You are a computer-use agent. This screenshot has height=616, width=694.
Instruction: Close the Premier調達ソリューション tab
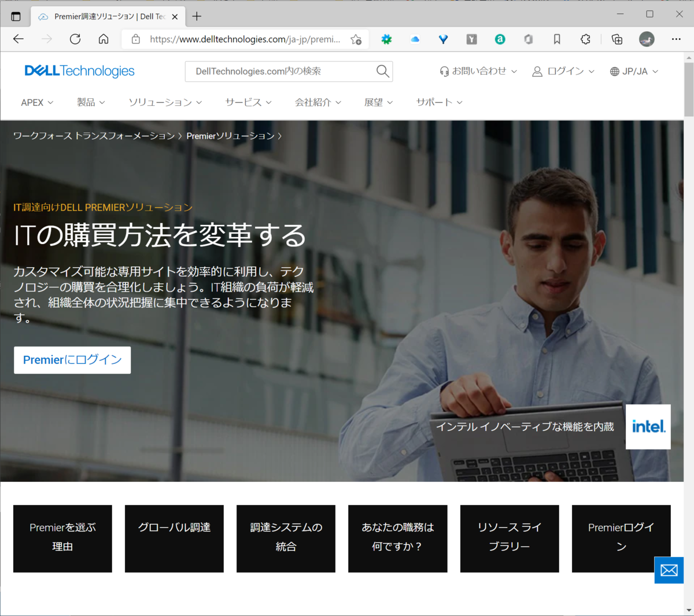click(175, 17)
